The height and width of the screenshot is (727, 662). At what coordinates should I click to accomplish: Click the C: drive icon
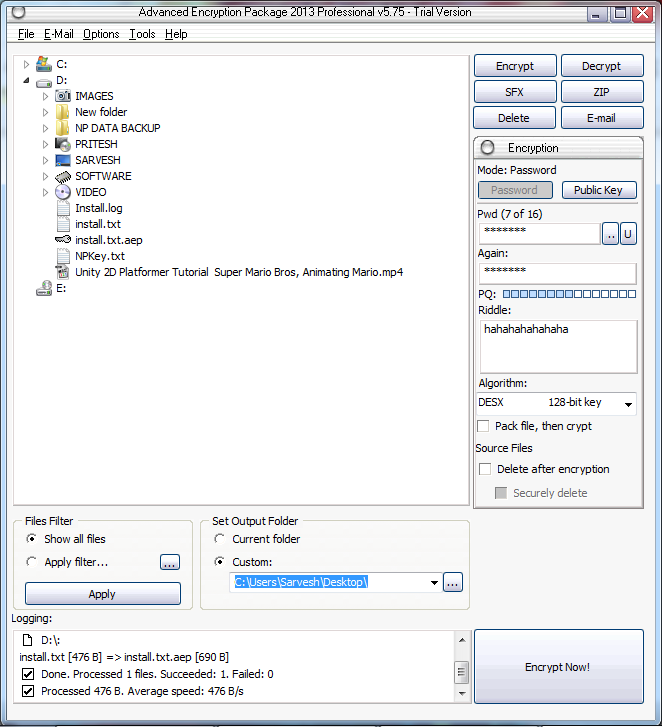(44, 64)
